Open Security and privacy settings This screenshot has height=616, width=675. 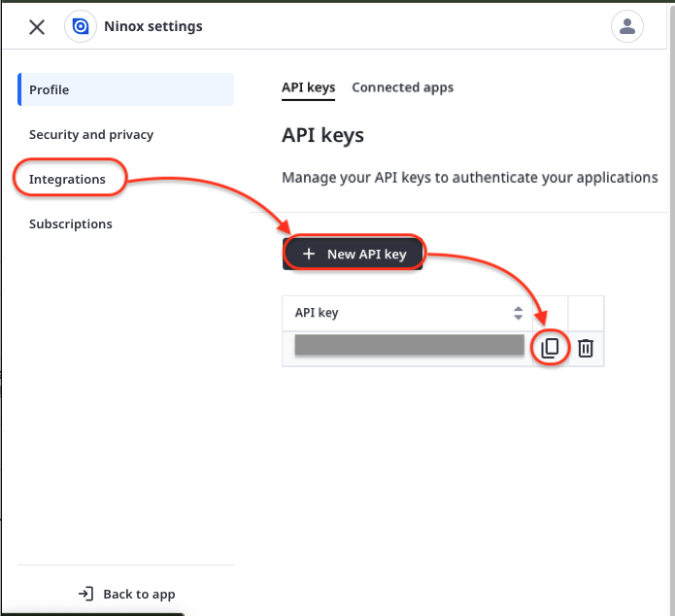click(91, 134)
